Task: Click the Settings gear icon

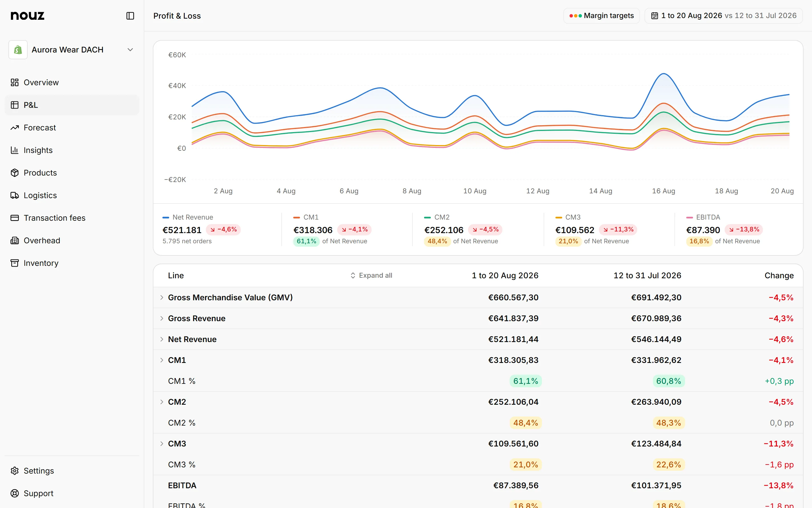Action: pos(14,471)
